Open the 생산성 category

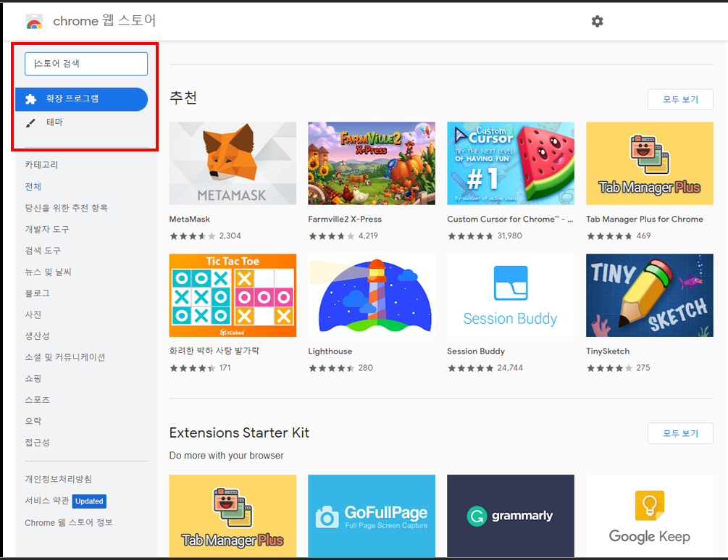coord(37,335)
